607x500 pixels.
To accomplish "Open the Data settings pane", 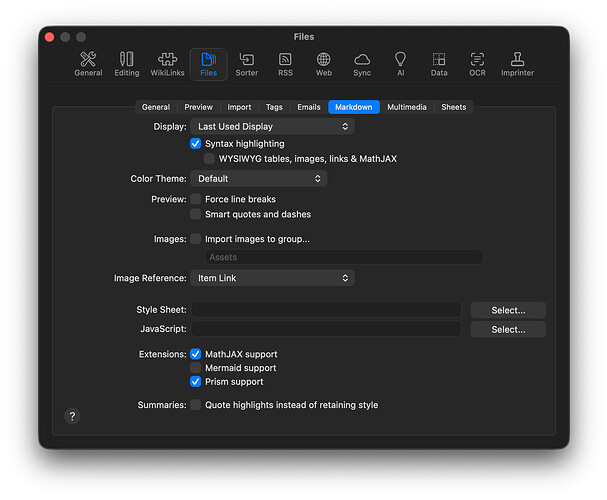I will pos(439,64).
